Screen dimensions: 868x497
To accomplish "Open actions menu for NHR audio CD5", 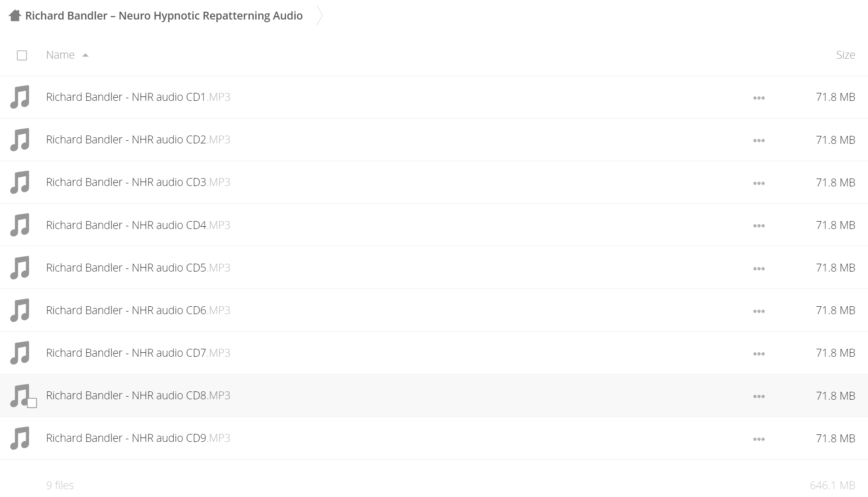I will point(759,268).
